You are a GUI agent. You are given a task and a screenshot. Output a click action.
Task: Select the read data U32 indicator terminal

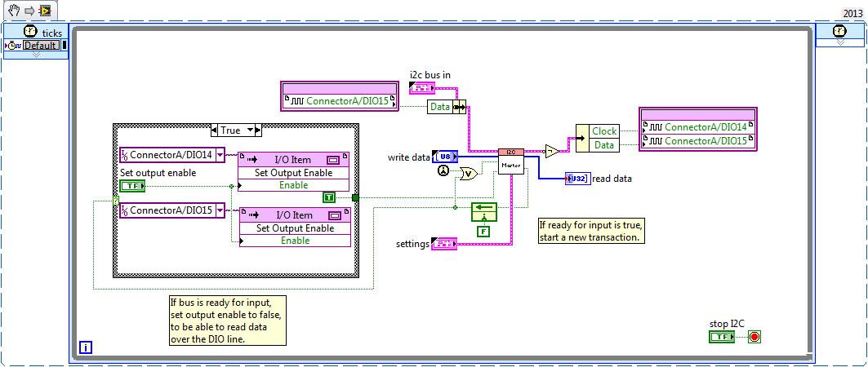(577, 179)
